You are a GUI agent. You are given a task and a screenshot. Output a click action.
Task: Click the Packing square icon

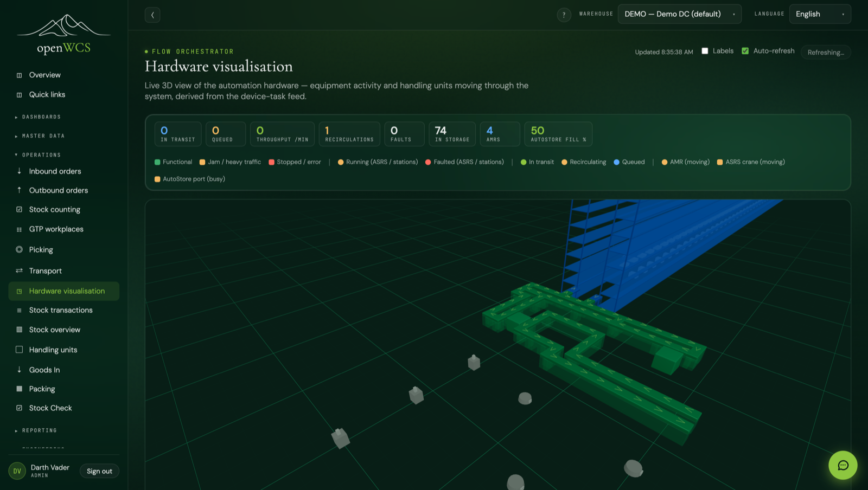19,389
